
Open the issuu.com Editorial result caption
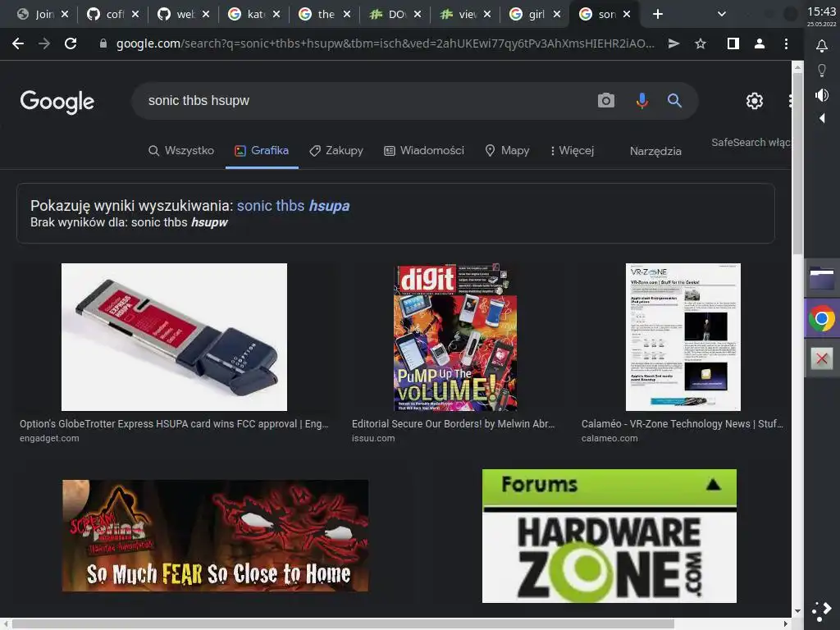click(x=453, y=430)
